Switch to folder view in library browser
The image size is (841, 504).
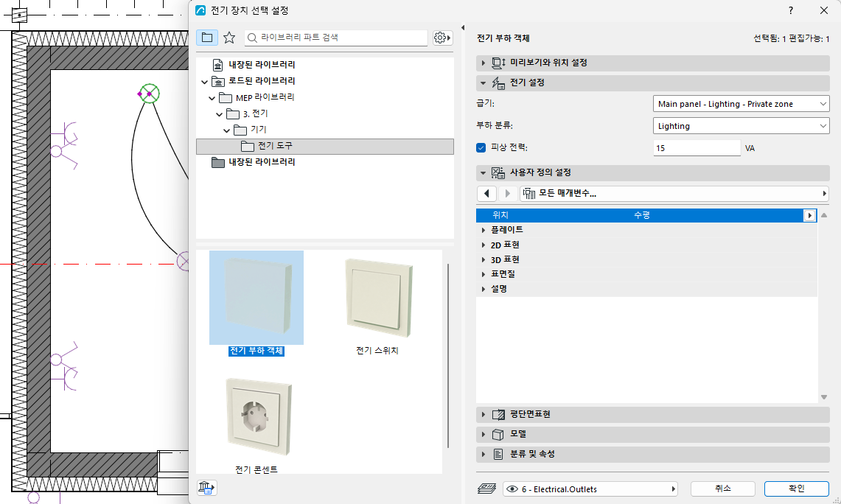207,38
